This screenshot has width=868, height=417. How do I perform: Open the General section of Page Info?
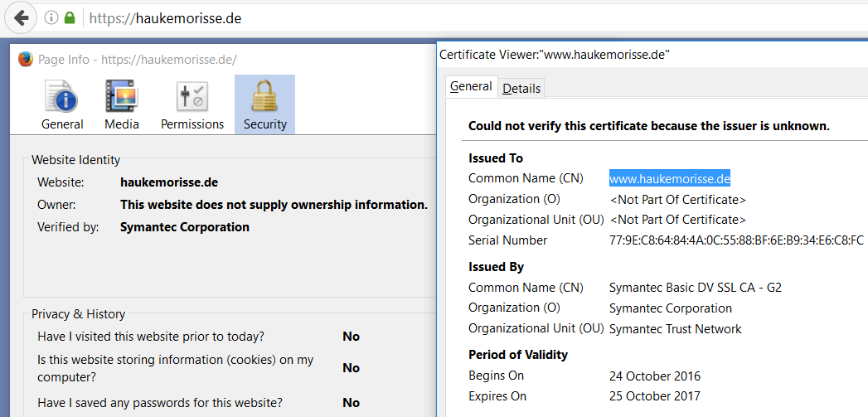coord(62,105)
